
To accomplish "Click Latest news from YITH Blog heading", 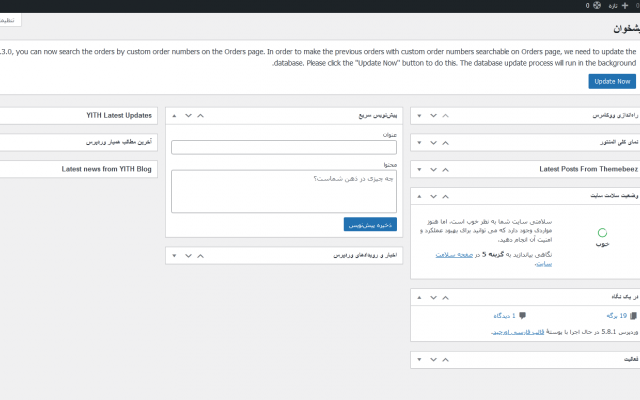I will coord(107,169).
